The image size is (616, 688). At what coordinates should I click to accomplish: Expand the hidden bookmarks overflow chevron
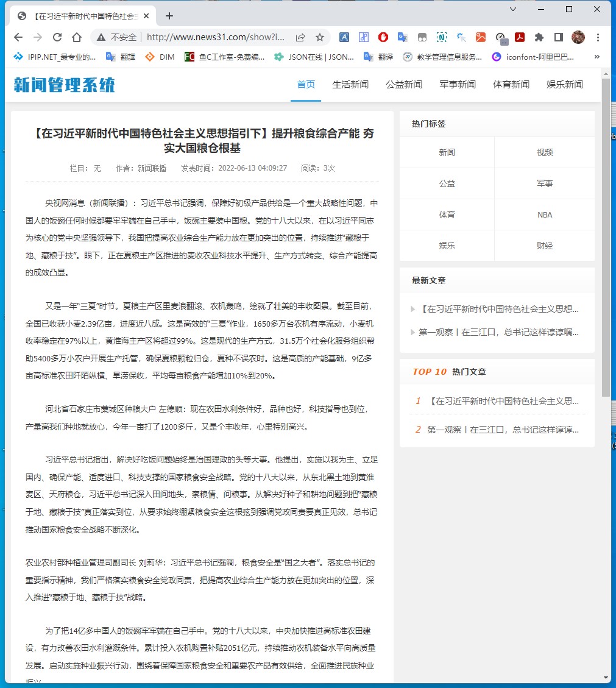click(597, 57)
